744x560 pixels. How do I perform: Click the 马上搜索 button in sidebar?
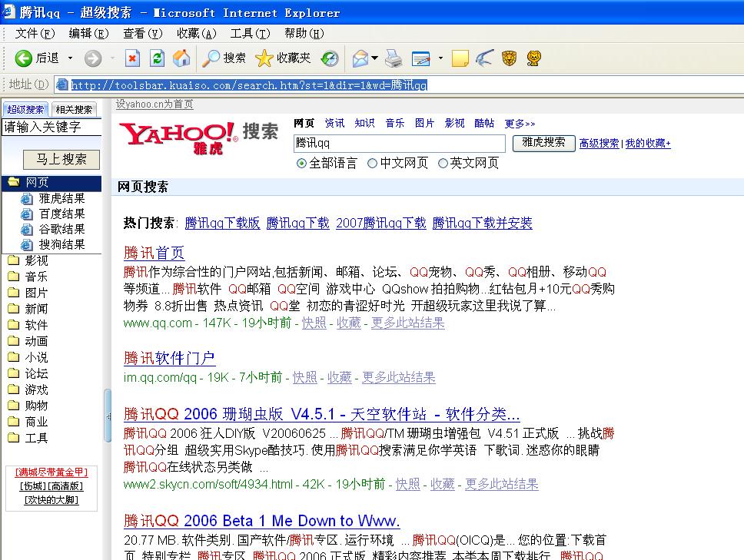coord(61,159)
